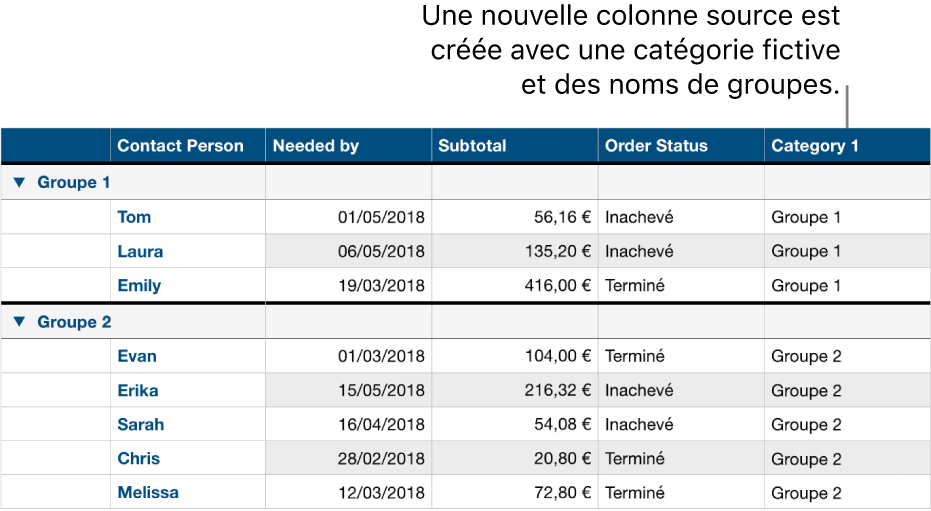The width and height of the screenshot is (931, 511).
Task: Click Sarah's Groupe 2 category cell
Action: pyautogui.click(x=807, y=425)
